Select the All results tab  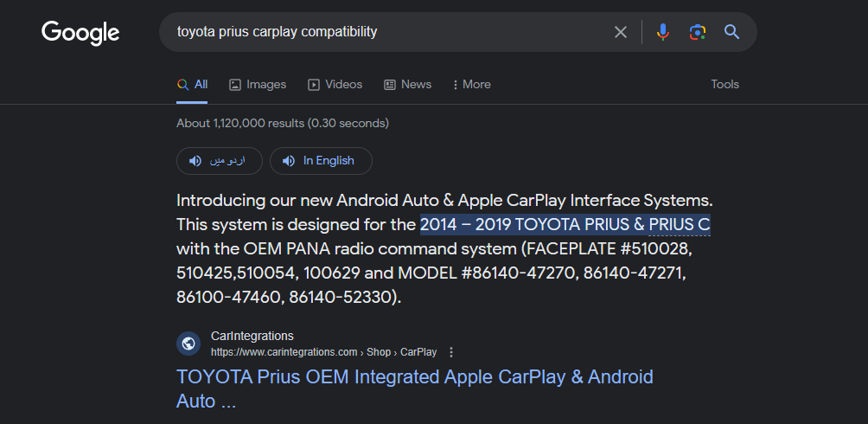coord(192,85)
